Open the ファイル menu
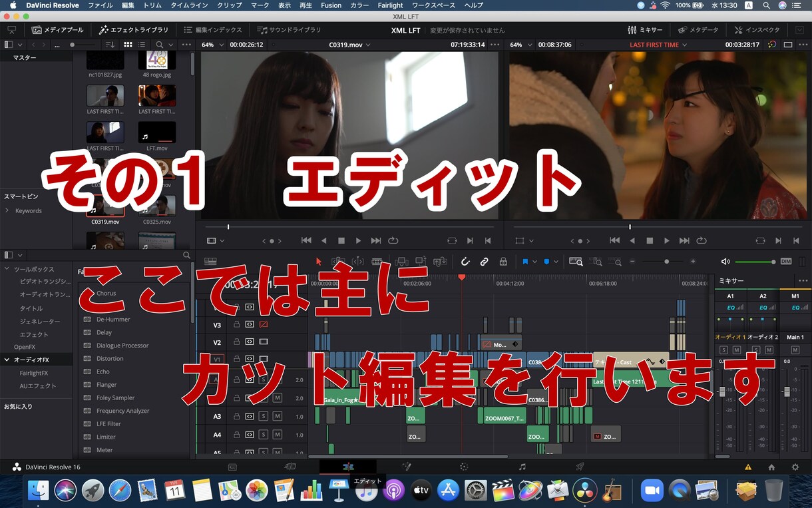Viewport: 812px width, 508px height. [x=101, y=5]
